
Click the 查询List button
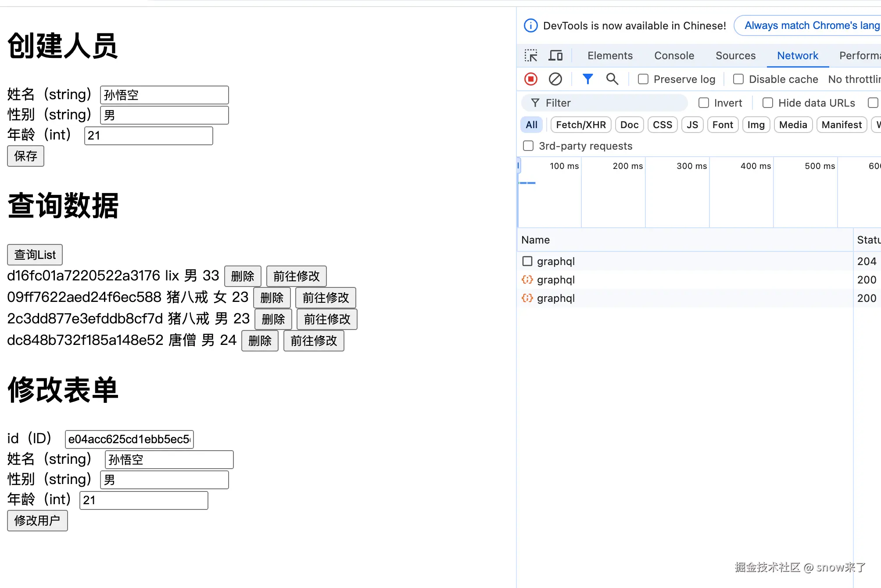coord(35,255)
